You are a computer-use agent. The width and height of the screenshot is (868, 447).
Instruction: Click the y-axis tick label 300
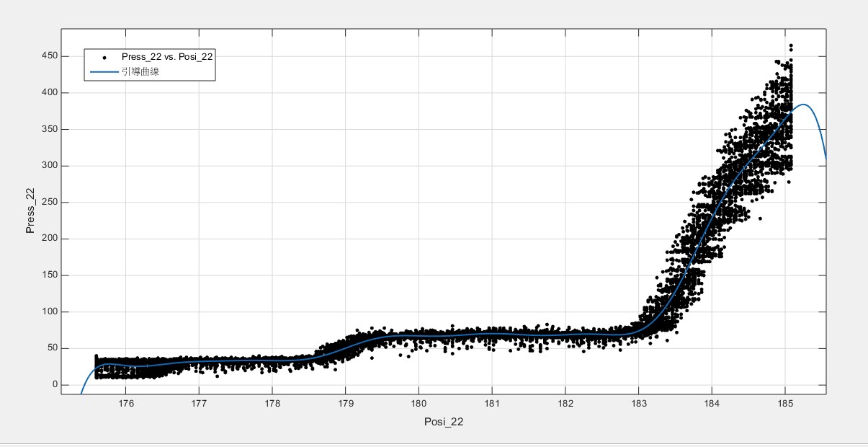tap(50, 166)
